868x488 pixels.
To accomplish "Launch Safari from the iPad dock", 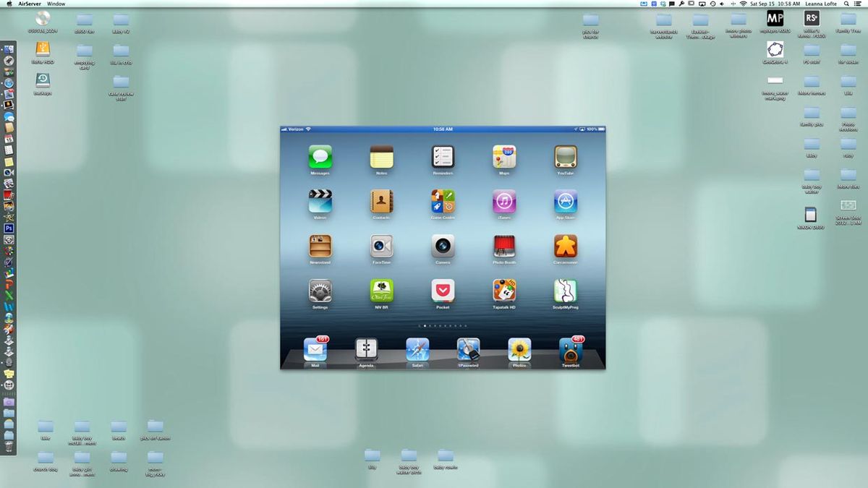I will [417, 350].
